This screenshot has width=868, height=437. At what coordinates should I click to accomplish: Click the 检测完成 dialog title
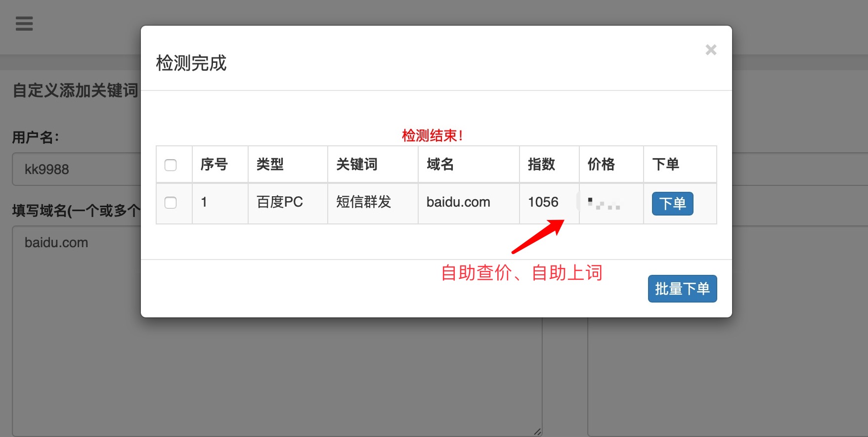tap(191, 63)
